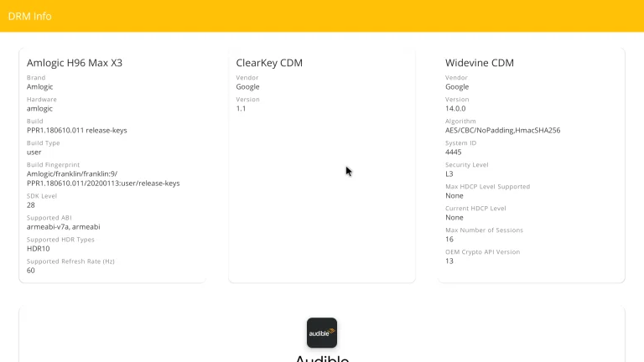Click the SDK Level value 28
This screenshot has width=644, height=362.
pos(31,204)
